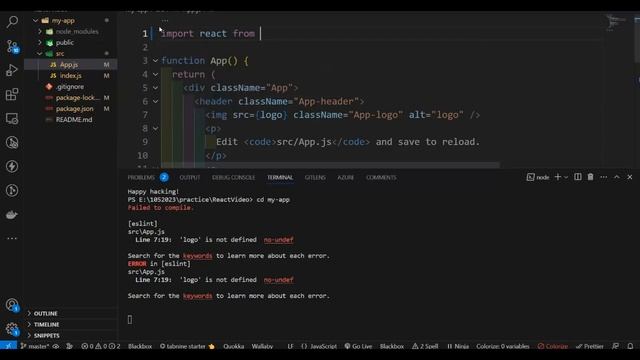Click the first no-undef link in terminal
This screenshot has width=640, height=360.
coord(278,240)
